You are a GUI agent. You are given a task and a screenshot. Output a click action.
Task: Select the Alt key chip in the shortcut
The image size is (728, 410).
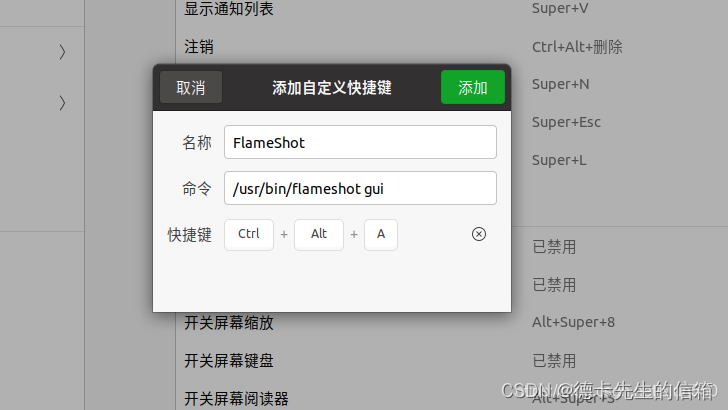[x=319, y=234]
